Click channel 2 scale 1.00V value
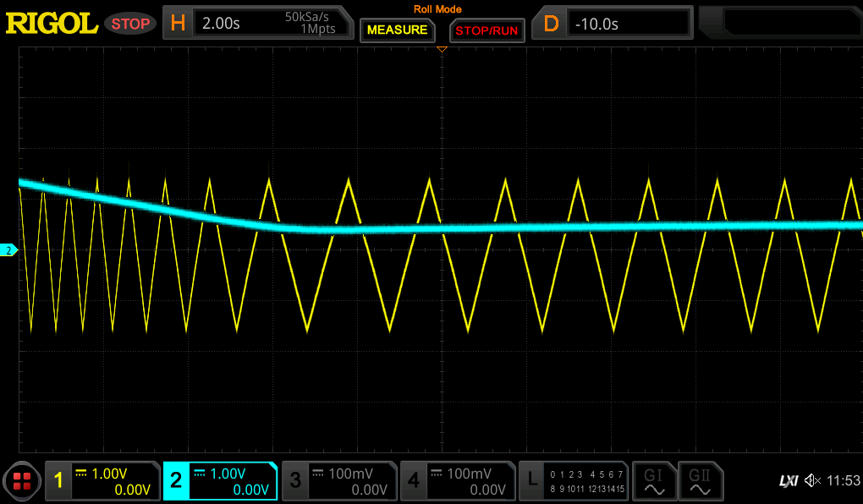The height and width of the screenshot is (504, 863). (228, 474)
